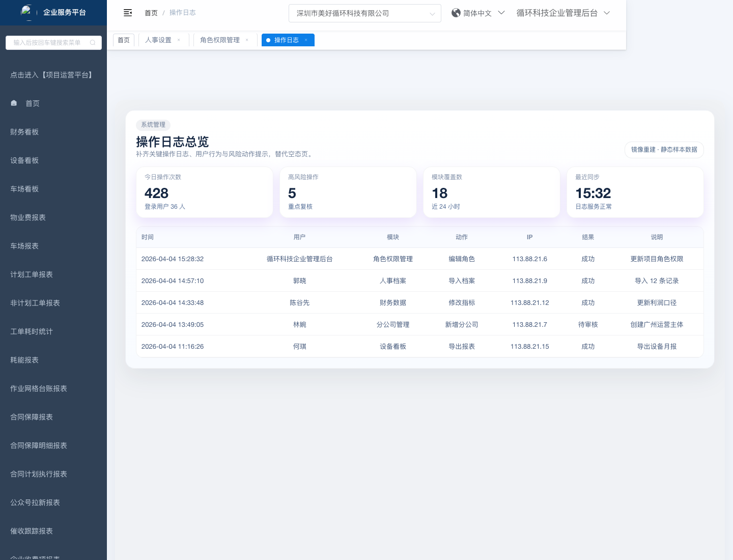Expand the 简体中文 language dropdown
This screenshot has height=560, width=733.
[501, 13]
